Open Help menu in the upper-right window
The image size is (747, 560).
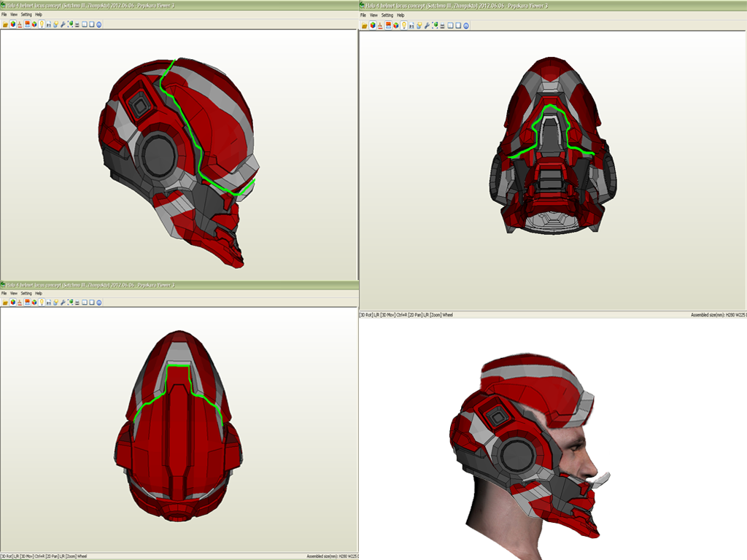tap(400, 15)
